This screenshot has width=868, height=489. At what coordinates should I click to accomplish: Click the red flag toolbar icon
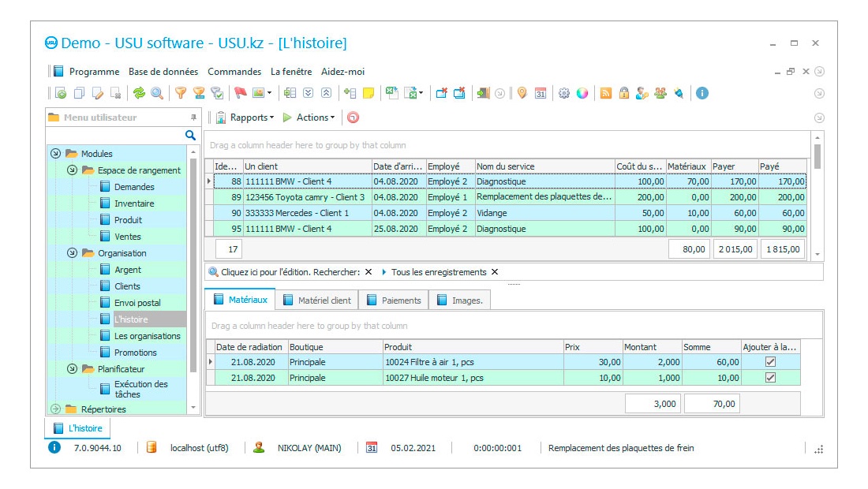tap(241, 93)
